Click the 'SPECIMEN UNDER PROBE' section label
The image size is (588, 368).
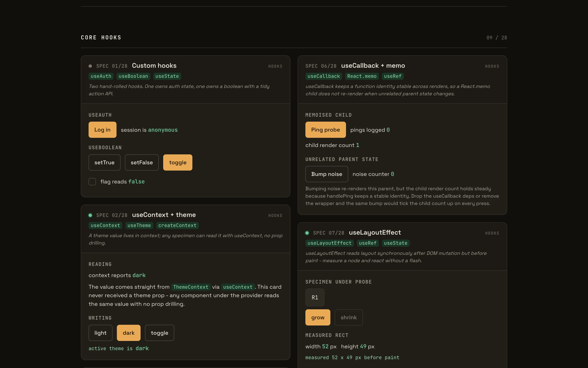click(x=338, y=282)
